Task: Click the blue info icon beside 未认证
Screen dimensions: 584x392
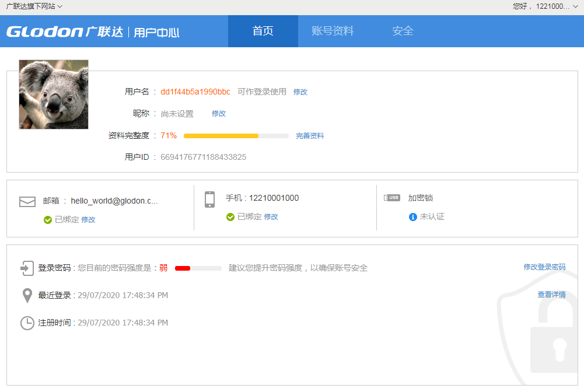Action: [x=412, y=217]
